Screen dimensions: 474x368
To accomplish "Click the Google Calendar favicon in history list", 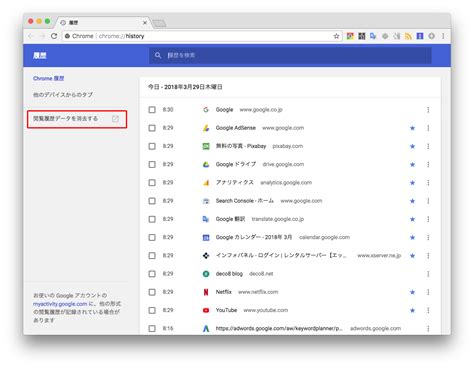I will tap(206, 237).
